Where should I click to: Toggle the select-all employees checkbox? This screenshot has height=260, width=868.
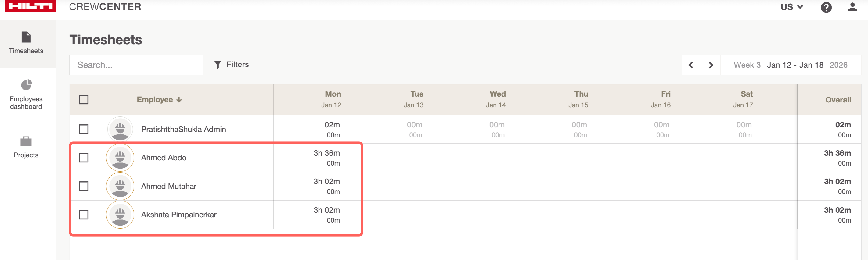84,100
